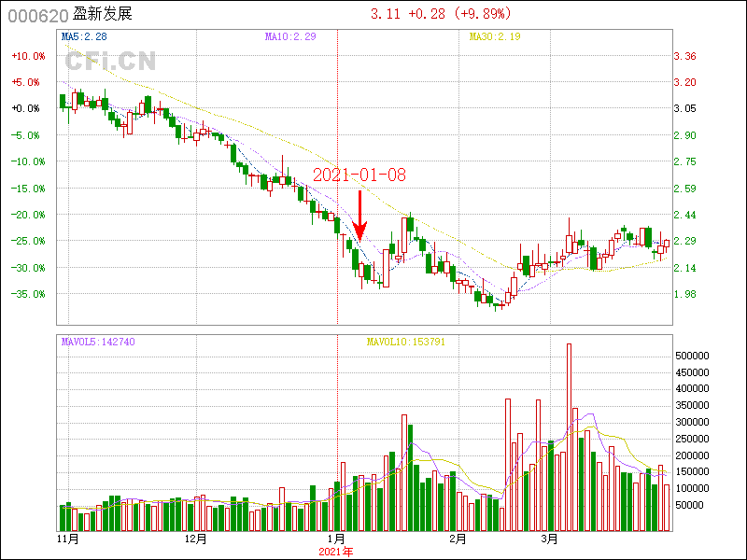Select the MA30:2.19 indicator label
The width and height of the screenshot is (747, 560).
point(496,36)
